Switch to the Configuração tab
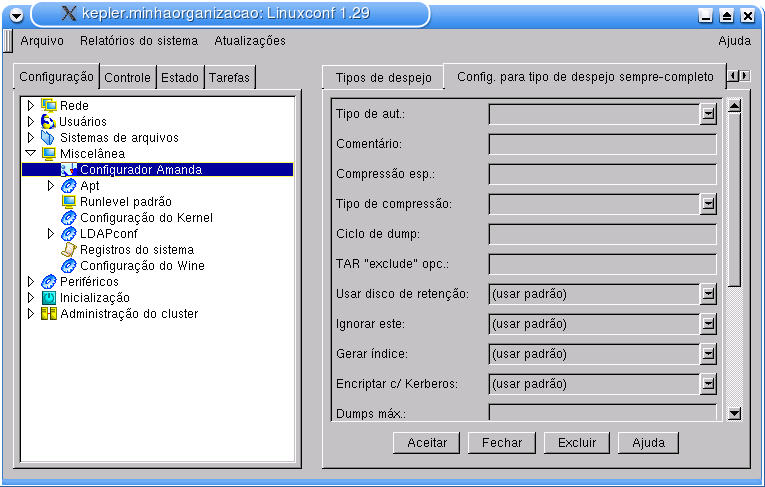The width and height of the screenshot is (765, 487). tap(56, 77)
